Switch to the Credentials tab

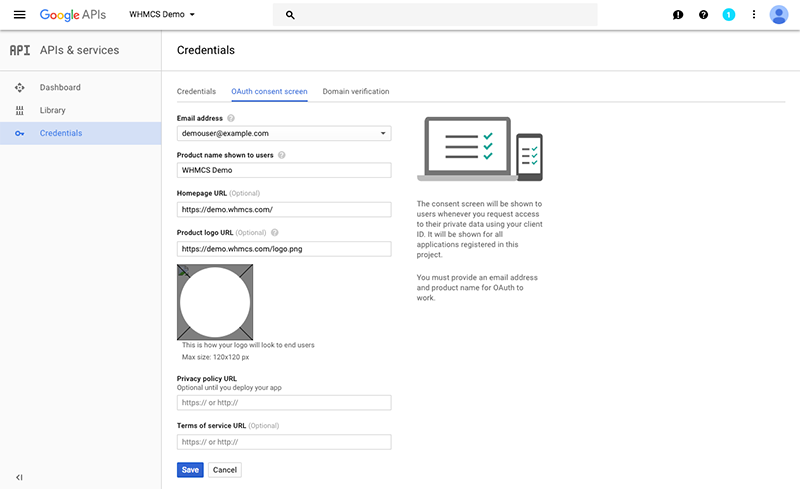tap(196, 91)
